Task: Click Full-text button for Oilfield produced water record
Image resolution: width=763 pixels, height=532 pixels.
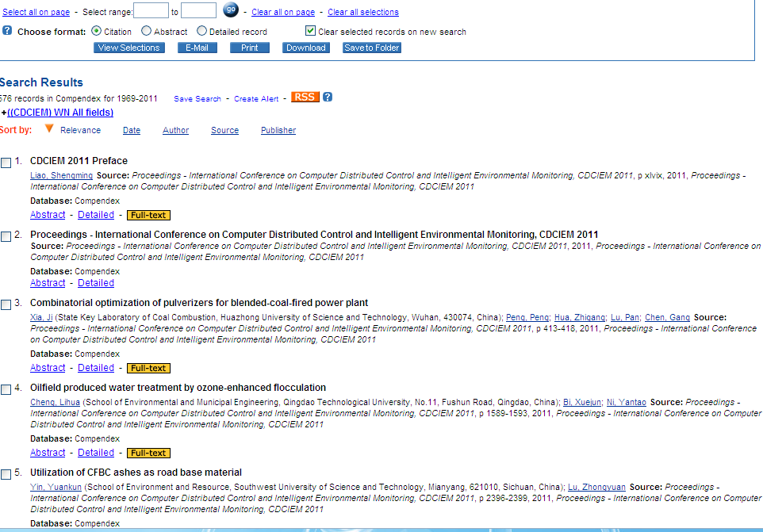Action: [x=148, y=453]
